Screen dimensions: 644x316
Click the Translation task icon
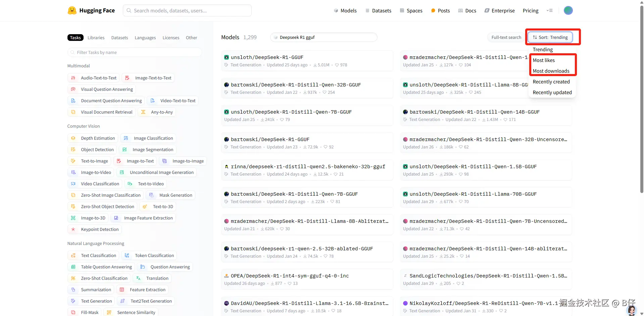(139, 278)
